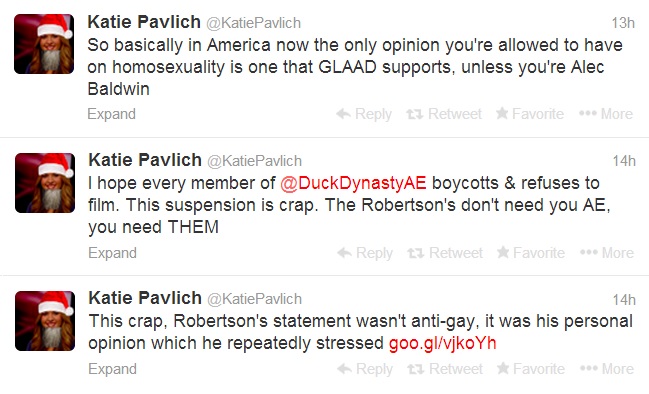Expand the Robertson's statement tweet

coord(112,369)
